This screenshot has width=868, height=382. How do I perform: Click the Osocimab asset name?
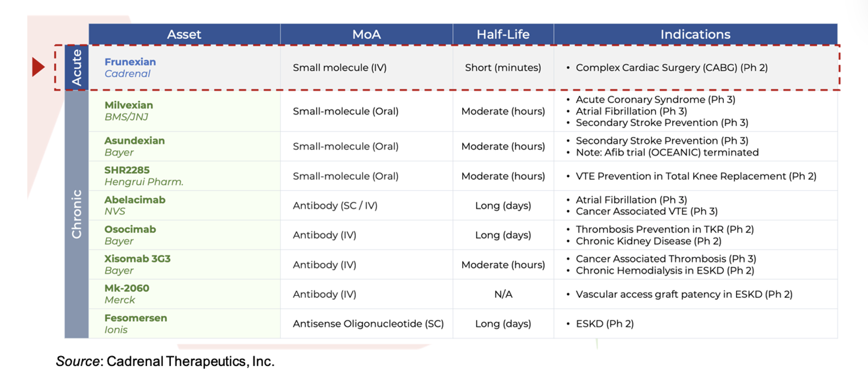[130, 229]
